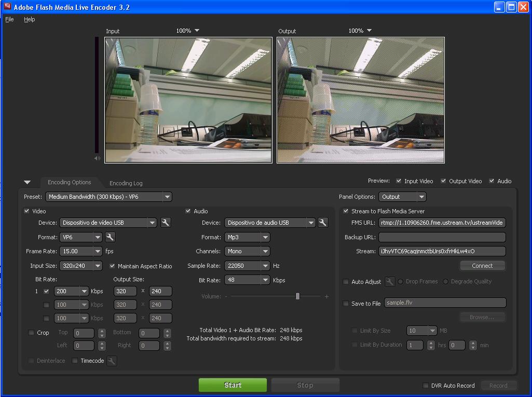Open the Sample Rate dropdown
This screenshot has height=397, width=532.
[247, 266]
